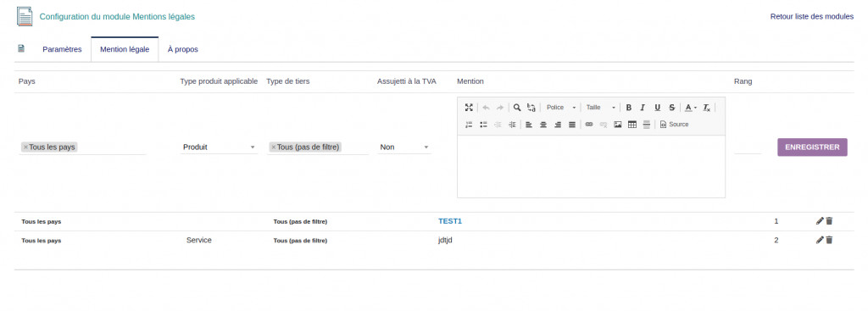This screenshot has height=311, width=868.
Task: Remove the 'Tous (pas de filtre)' tag
Action: tap(274, 147)
